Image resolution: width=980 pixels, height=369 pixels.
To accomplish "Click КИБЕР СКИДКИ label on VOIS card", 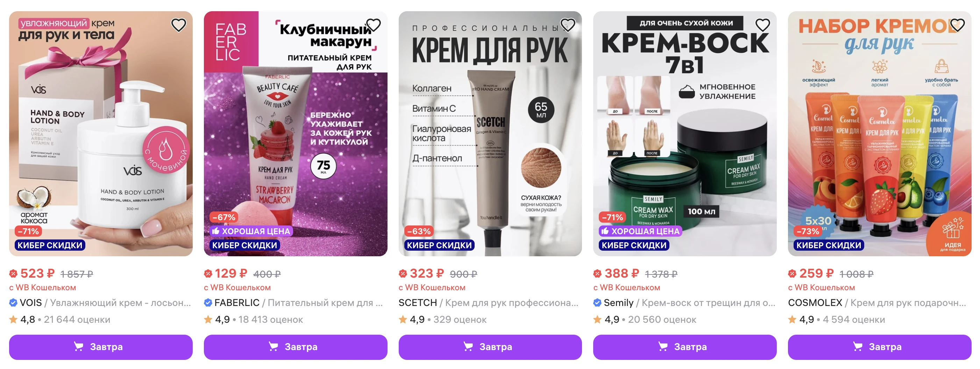I will 50,245.
